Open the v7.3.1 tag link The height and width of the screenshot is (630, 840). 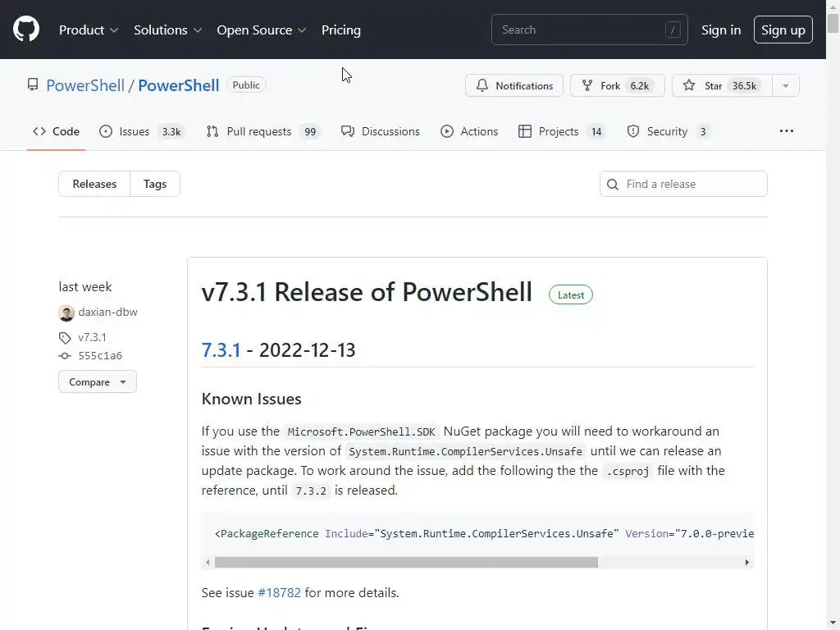(92, 337)
